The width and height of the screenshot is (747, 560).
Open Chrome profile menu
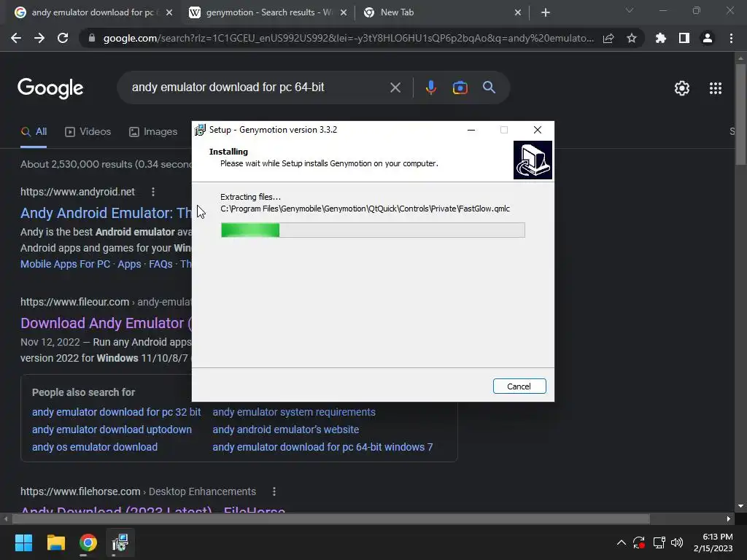pyautogui.click(x=708, y=38)
